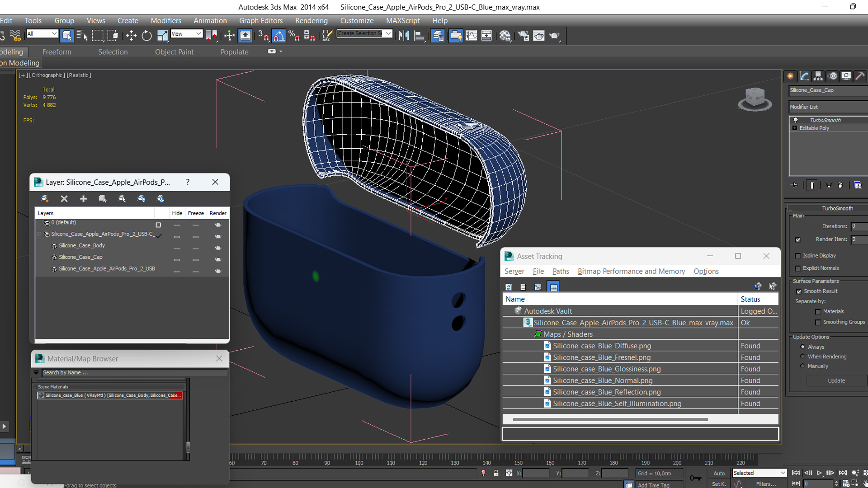The image size is (868, 488).
Task: Select the Move transform tool
Action: coord(131,36)
